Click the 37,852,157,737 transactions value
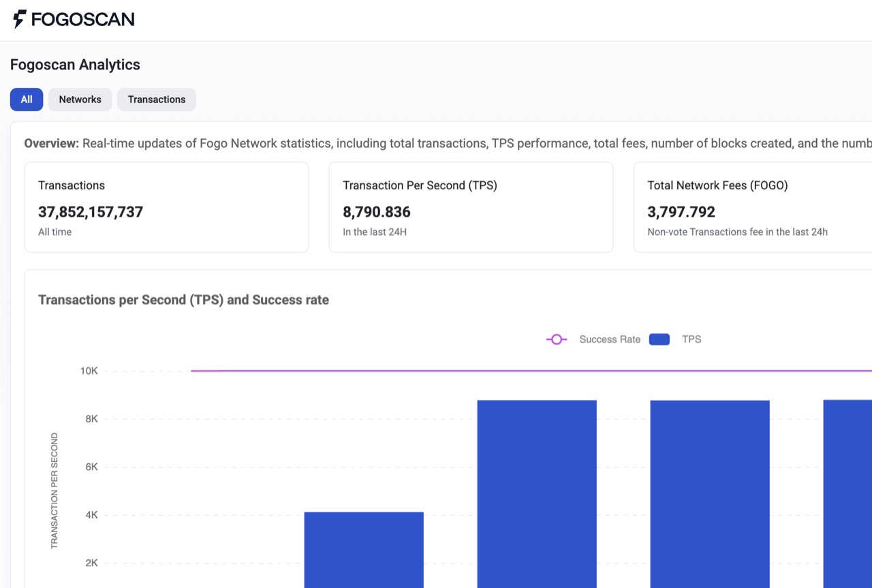872x588 pixels. pyautogui.click(x=91, y=212)
